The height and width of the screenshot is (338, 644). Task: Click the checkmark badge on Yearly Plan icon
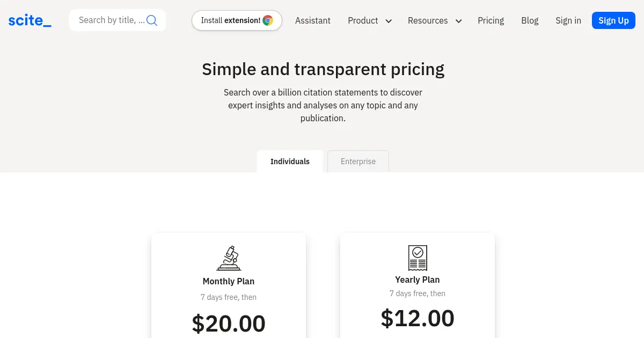(419, 253)
